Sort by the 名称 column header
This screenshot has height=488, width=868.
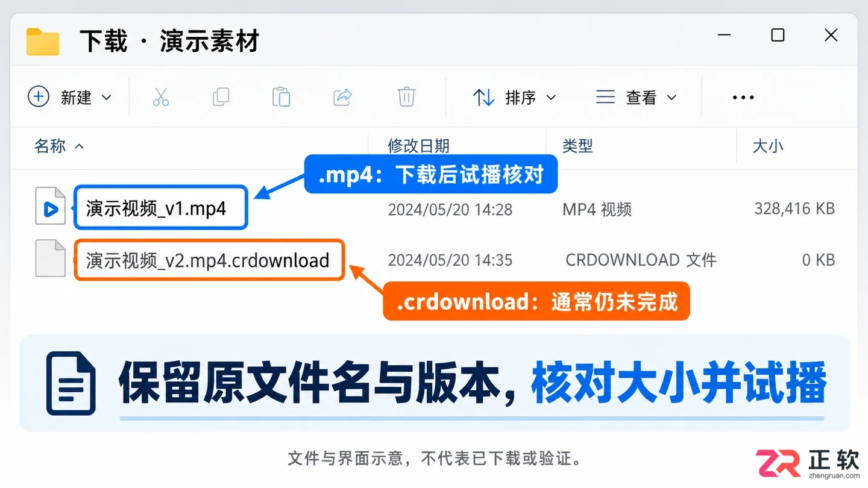50,146
